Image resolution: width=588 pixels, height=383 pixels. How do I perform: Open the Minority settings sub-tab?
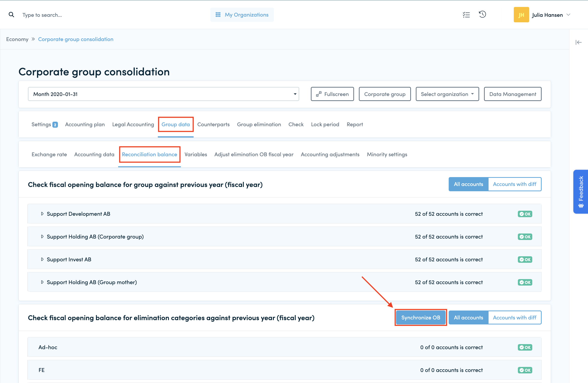387,155
